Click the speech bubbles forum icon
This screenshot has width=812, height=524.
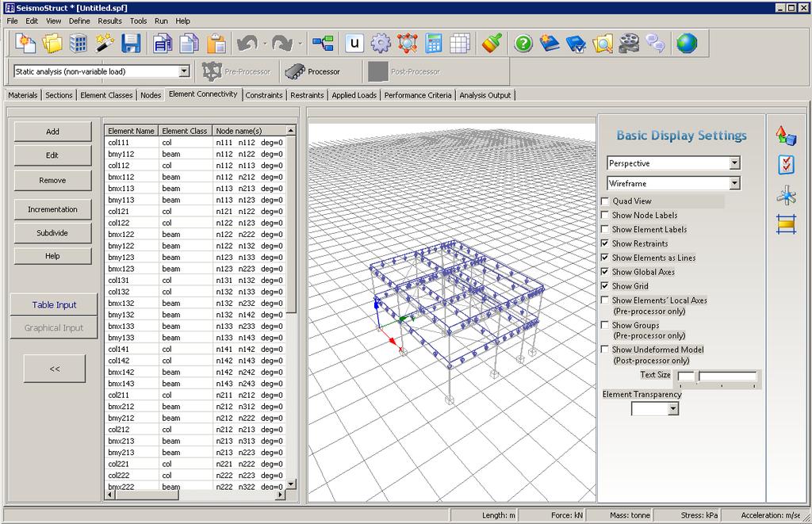coord(655,43)
